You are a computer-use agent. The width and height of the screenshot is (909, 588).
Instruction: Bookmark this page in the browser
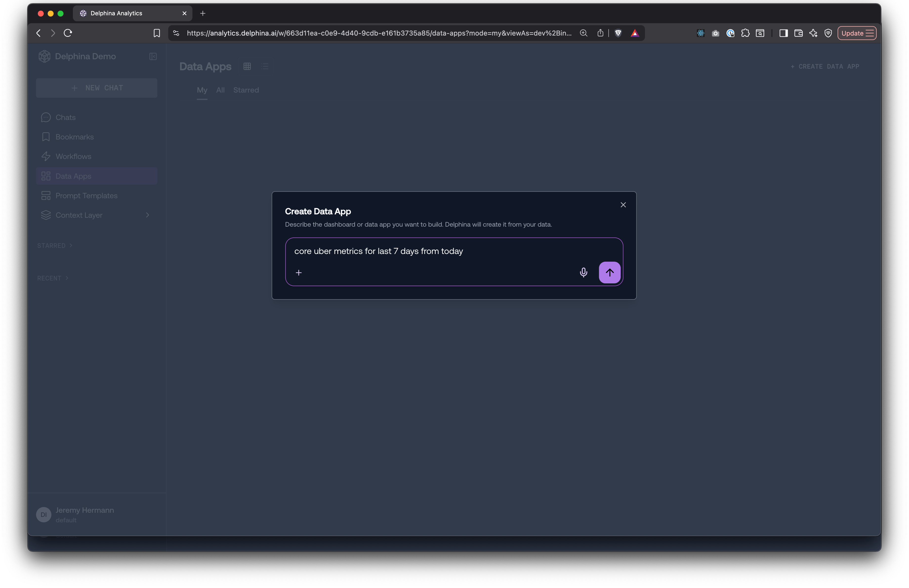(x=157, y=33)
